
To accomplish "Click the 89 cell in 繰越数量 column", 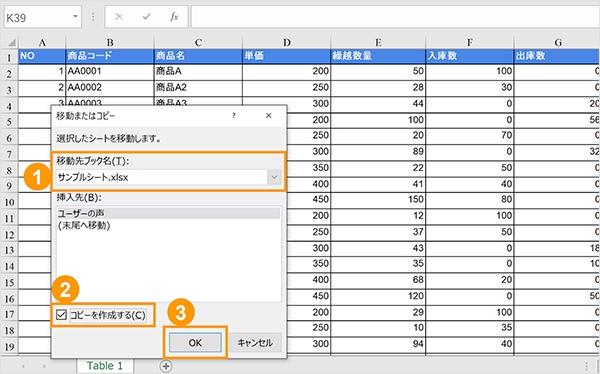I will pyautogui.click(x=378, y=152).
